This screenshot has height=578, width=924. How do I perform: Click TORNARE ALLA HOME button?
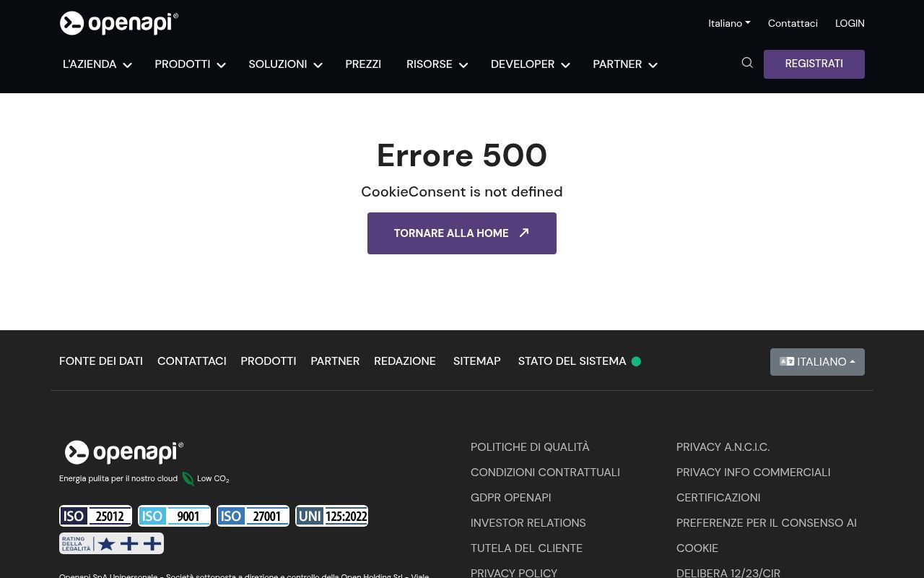pyautogui.click(x=462, y=233)
